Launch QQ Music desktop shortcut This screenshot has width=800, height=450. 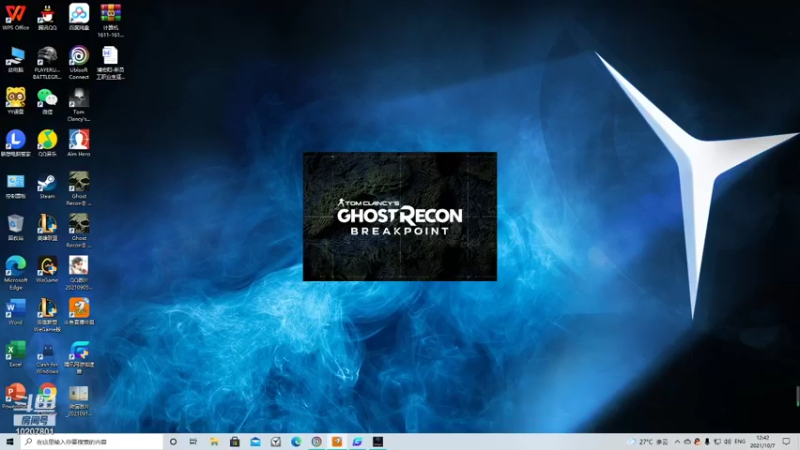click(47, 143)
